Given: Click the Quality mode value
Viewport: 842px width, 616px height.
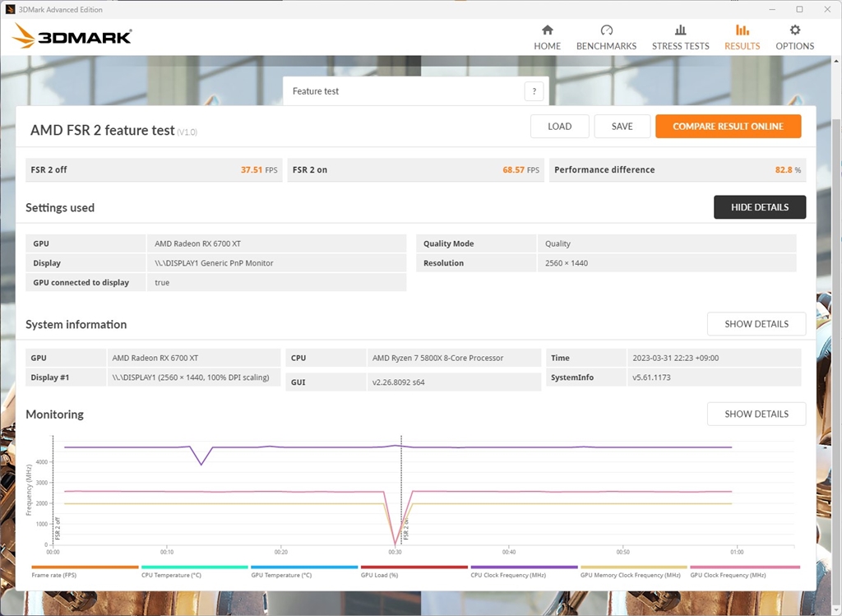Looking at the screenshot, I should 557,243.
